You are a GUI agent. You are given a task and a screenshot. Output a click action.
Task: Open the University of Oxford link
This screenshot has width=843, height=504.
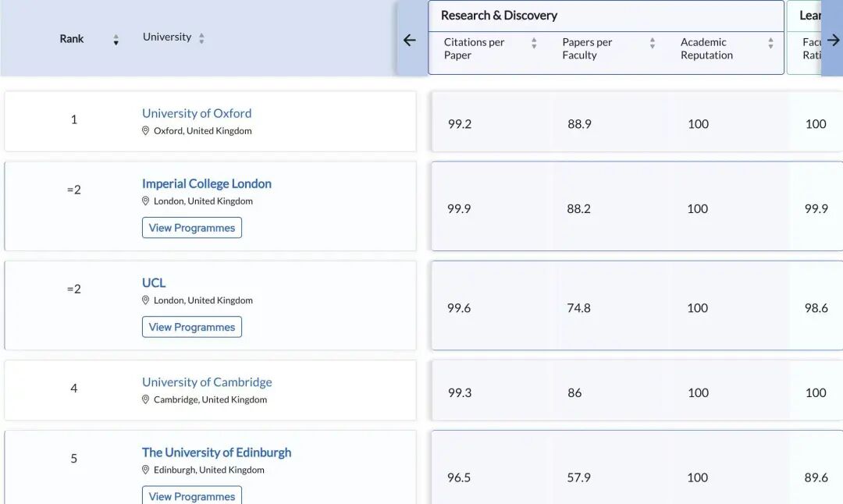coord(197,113)
